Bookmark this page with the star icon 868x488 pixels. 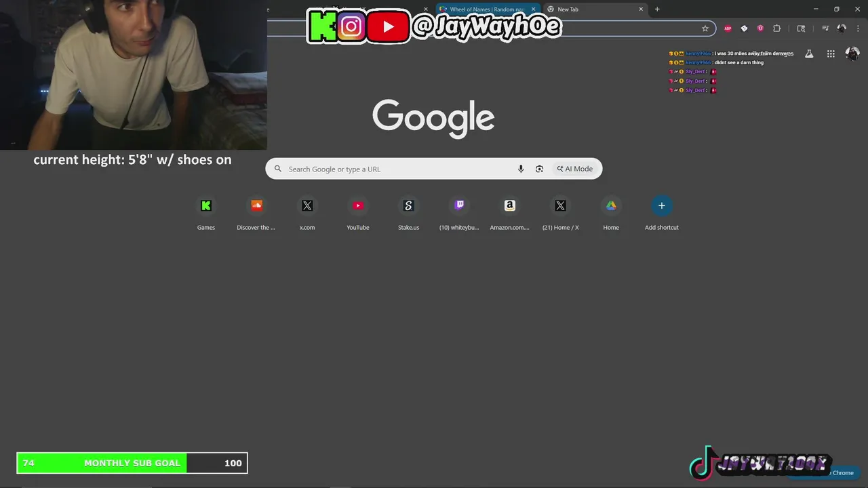click(x=705, y=28)
